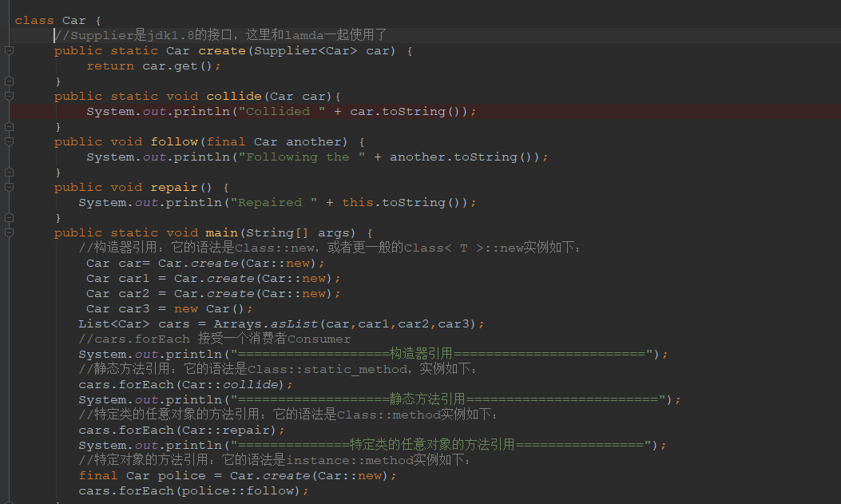The image size is (841, 504).
Task: Click the 'Car car1 = Car.create' line
Action: 213,279
